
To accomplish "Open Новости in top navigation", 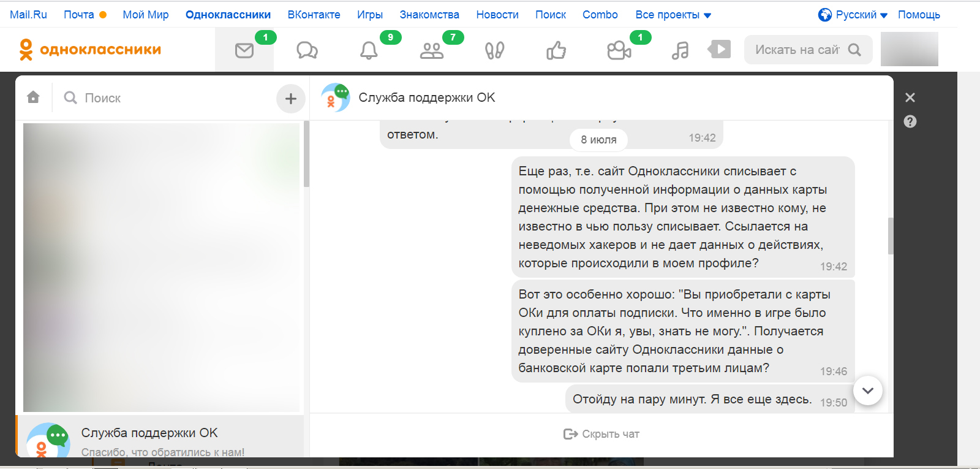I will click(497, 15).
